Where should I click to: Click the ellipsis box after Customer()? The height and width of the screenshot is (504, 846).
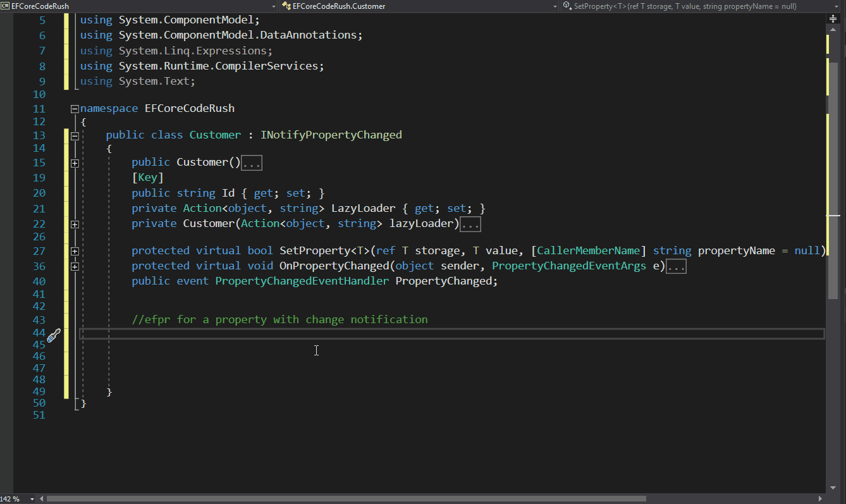[x=252, y=163]
